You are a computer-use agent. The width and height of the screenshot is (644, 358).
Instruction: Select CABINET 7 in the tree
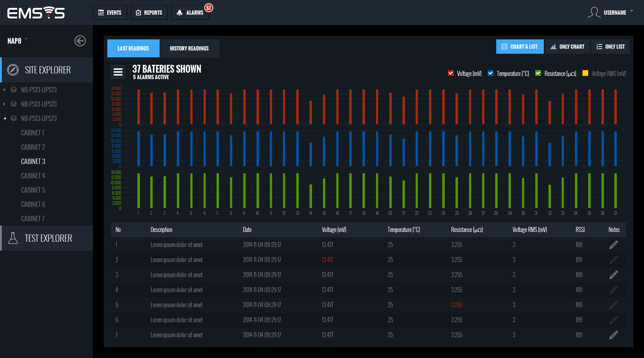33,219
